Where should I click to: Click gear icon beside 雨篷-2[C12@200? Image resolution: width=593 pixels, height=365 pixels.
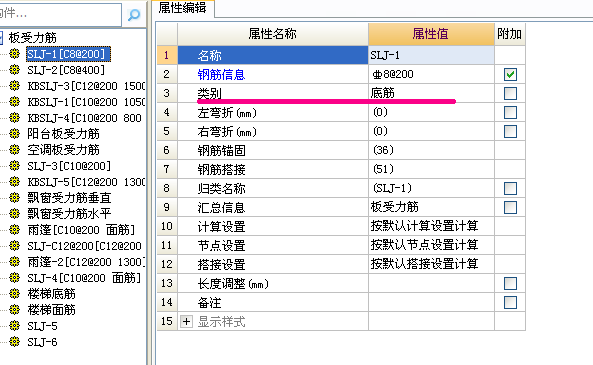pos(14,261)
